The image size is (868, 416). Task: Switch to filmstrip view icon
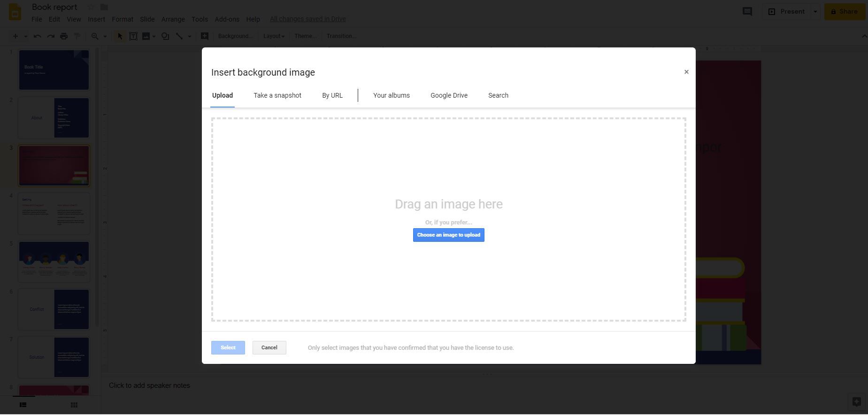tap(23, 405)
